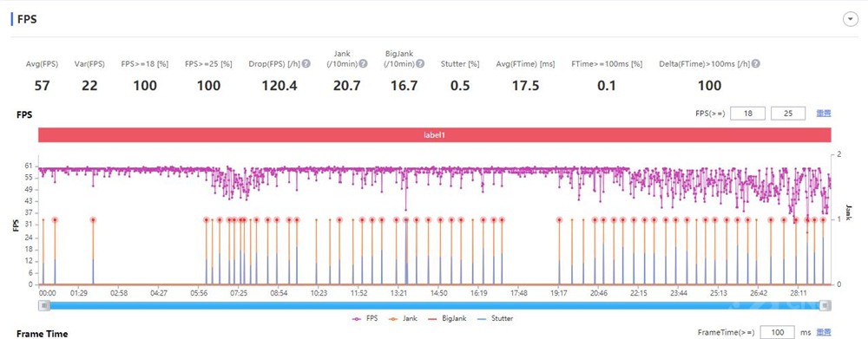Image resolution: width=868 pixels, height=339 pixels.
Task: Open the help icon beside Delta(FTime)>100ms
Action: pos(756,63)
